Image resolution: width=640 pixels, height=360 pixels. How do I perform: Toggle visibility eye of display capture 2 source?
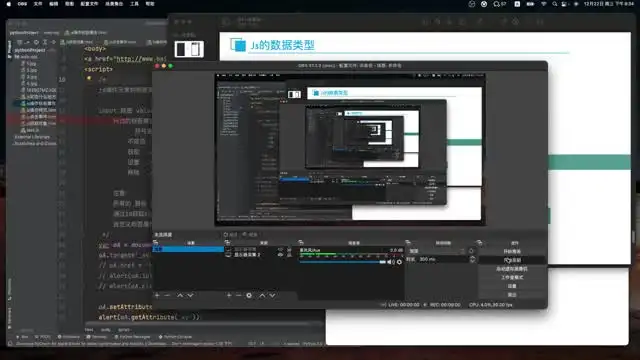click(x=280, y=255)
